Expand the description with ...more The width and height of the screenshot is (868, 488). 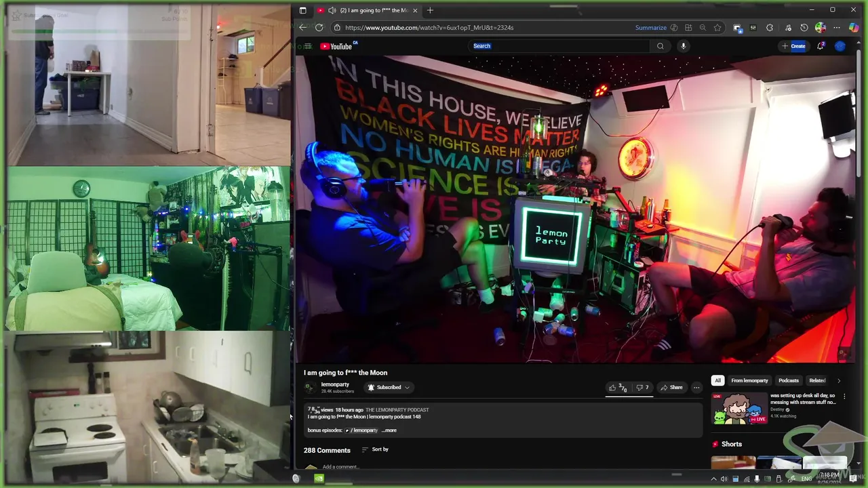pos(389,430)
